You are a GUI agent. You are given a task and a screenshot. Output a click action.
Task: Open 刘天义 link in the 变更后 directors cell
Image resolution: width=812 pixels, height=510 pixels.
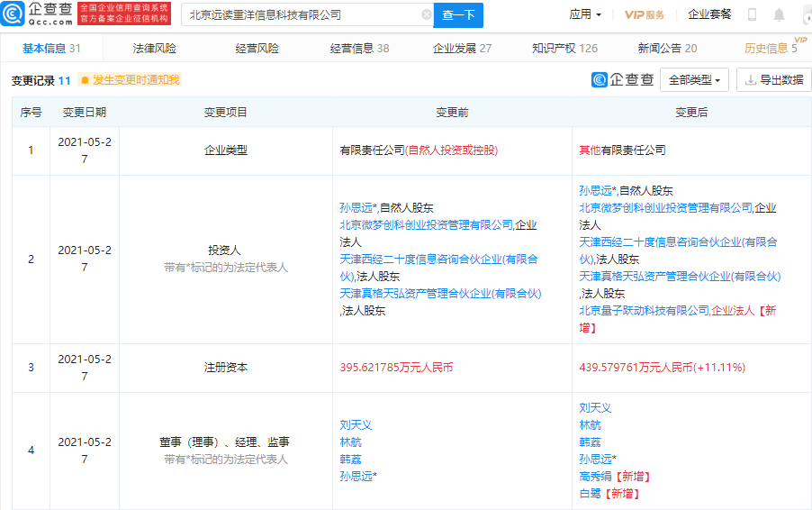click(595, 408)
